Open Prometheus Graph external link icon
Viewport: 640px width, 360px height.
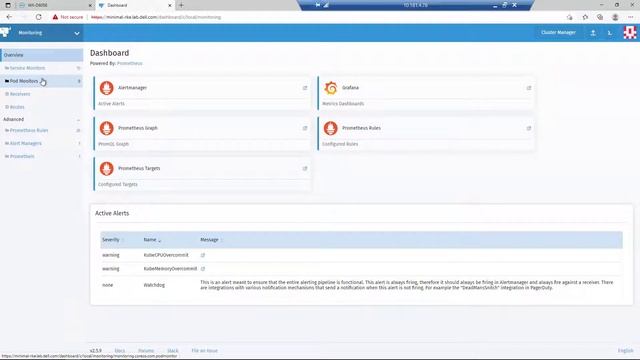click(x=305, y=128)
